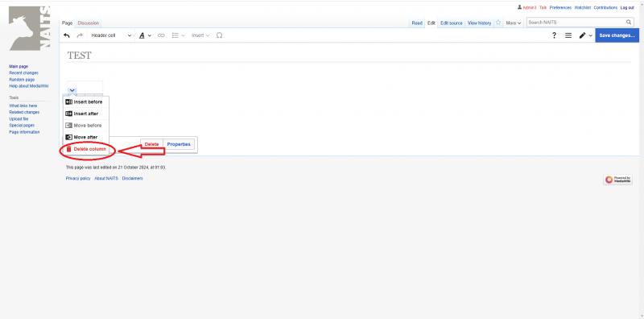Go to Main page sidebar link
This screenshot has width=644, height=319.
[x=19, y=67]
